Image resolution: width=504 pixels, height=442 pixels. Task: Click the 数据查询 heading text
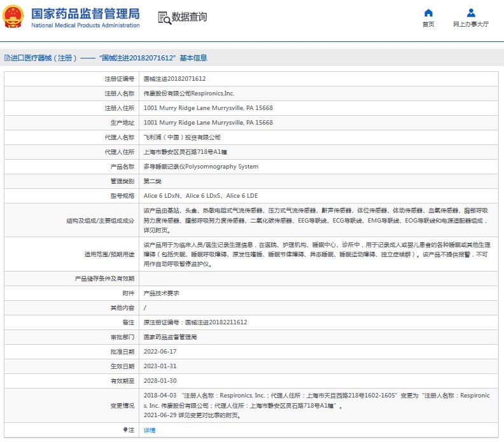point(189,18)
